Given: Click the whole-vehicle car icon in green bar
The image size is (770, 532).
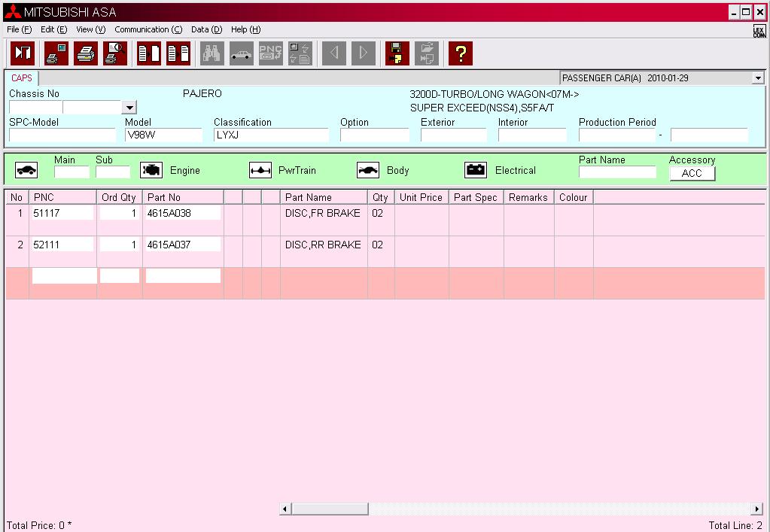Looking at the screenshot, I should pyautogui.click(x=26, y=171).
